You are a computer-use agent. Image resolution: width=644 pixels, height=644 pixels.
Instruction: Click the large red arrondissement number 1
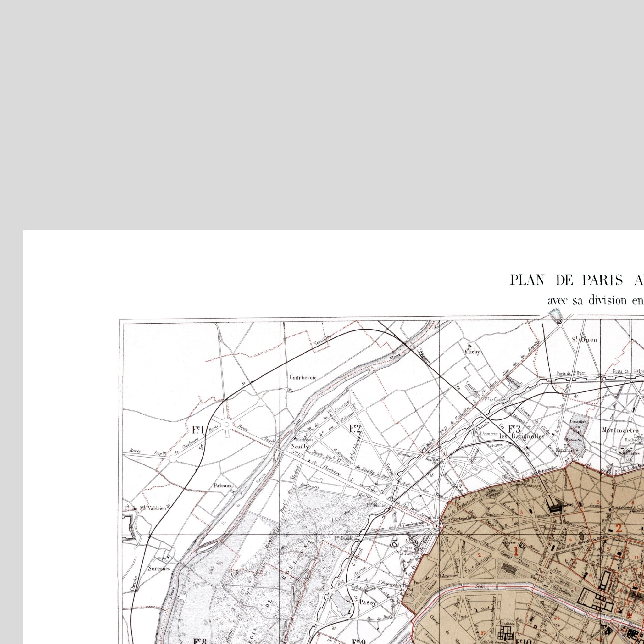point(516,551)
